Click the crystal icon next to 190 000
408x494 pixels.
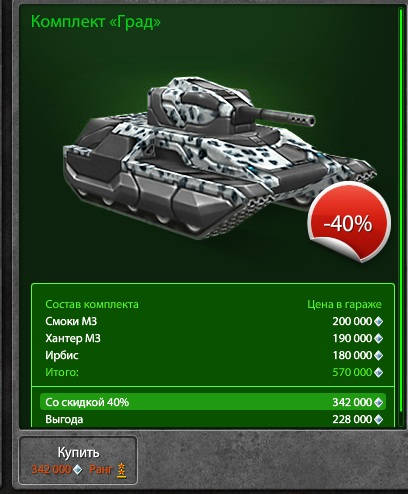[x=378, y=339]
